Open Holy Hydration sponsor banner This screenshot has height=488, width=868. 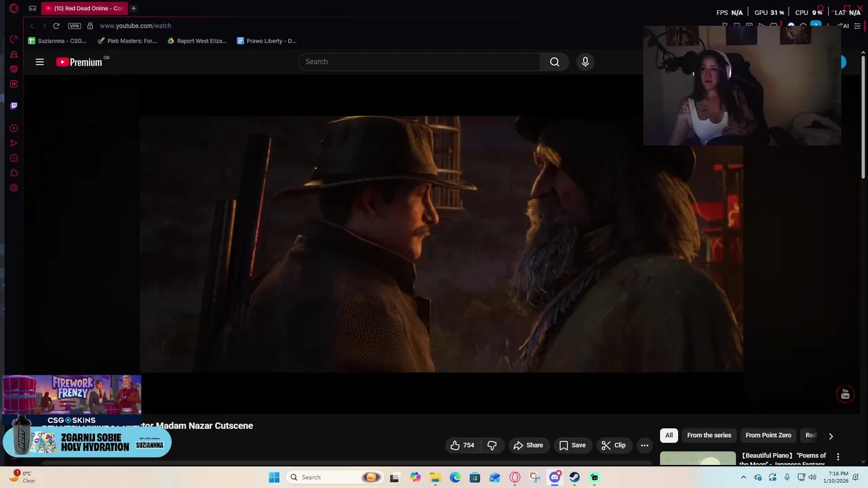tap(87, 443)
